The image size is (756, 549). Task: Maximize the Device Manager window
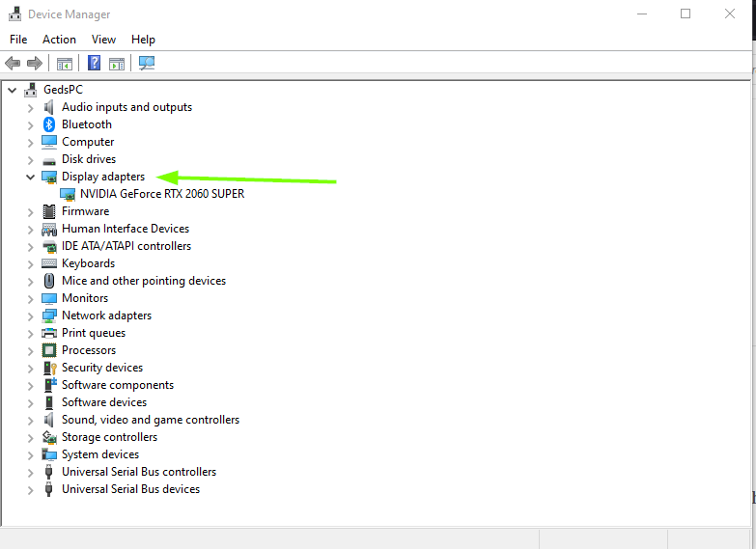(686, 14)
